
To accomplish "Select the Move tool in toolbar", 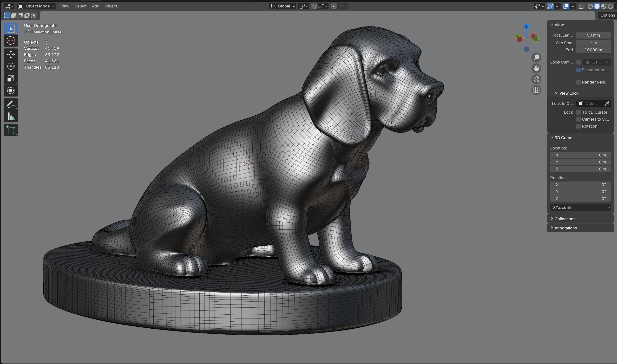I will (11, 54).
